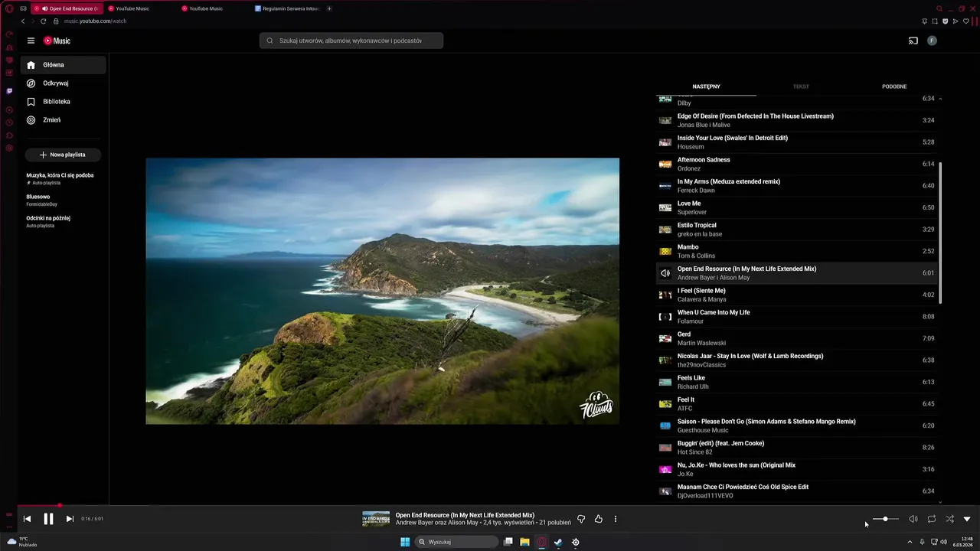This screenshot has width=980, height=551.
Task: Pause the current song
Action: pos(48,519)
